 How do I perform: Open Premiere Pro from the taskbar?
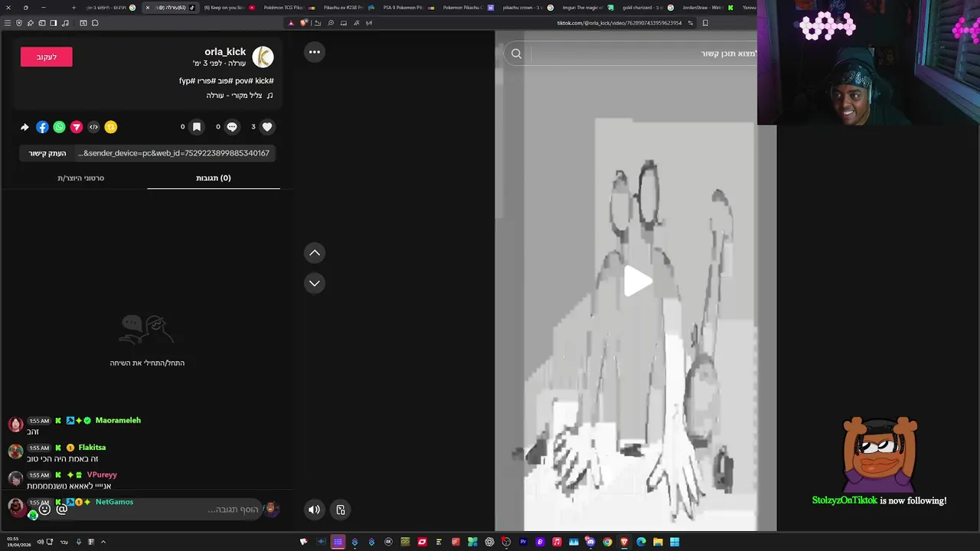pos(523,542)
